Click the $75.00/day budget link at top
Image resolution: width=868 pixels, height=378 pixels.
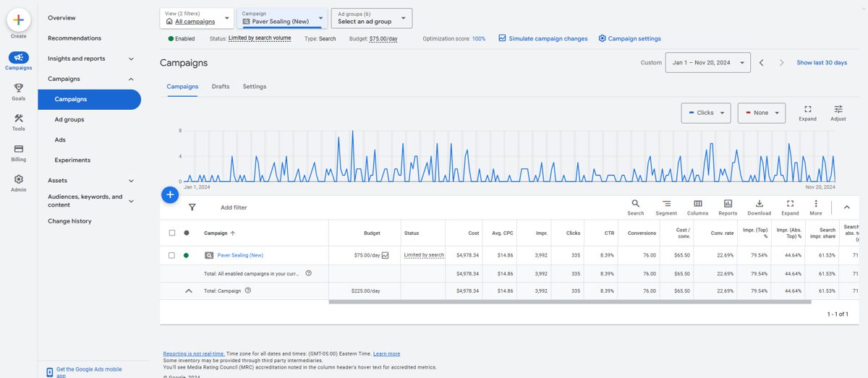coord(383,38)
